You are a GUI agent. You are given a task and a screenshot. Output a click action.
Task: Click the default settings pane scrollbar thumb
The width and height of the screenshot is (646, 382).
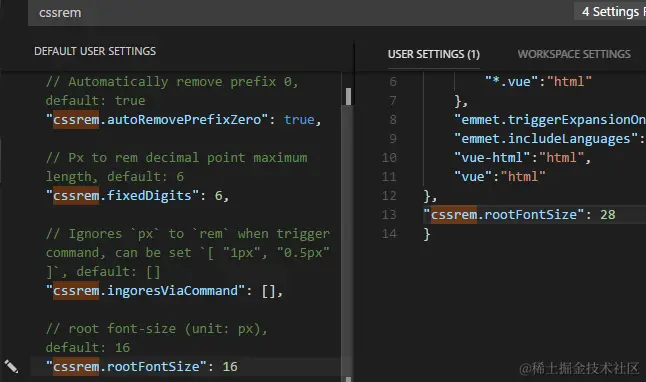point(349,96)
